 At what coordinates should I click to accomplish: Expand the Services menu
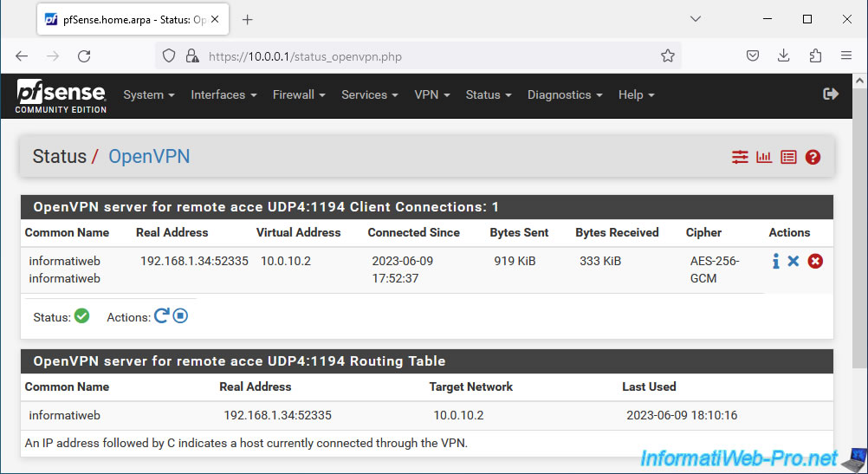coord(370,94)
